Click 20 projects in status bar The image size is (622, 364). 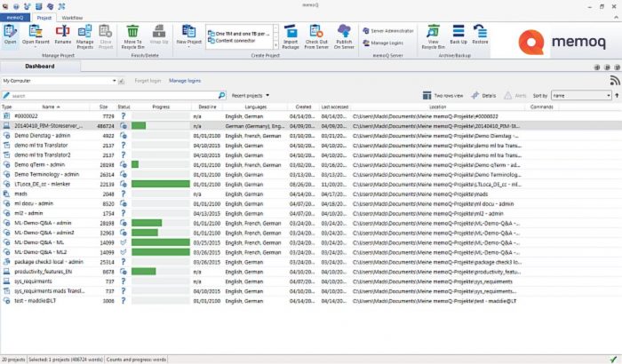pyautogui.click(x=13, y=360)
